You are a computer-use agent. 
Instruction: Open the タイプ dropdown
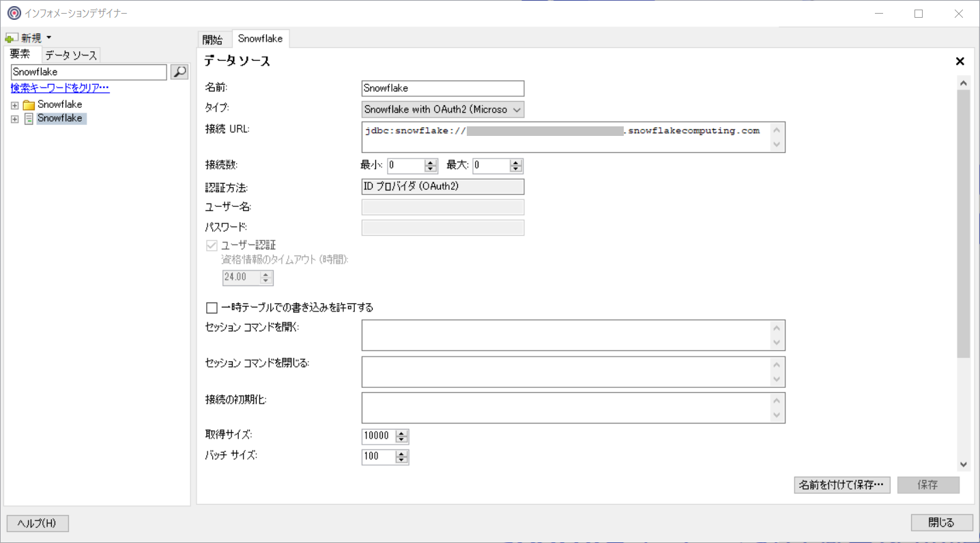[x=517, y=109]
